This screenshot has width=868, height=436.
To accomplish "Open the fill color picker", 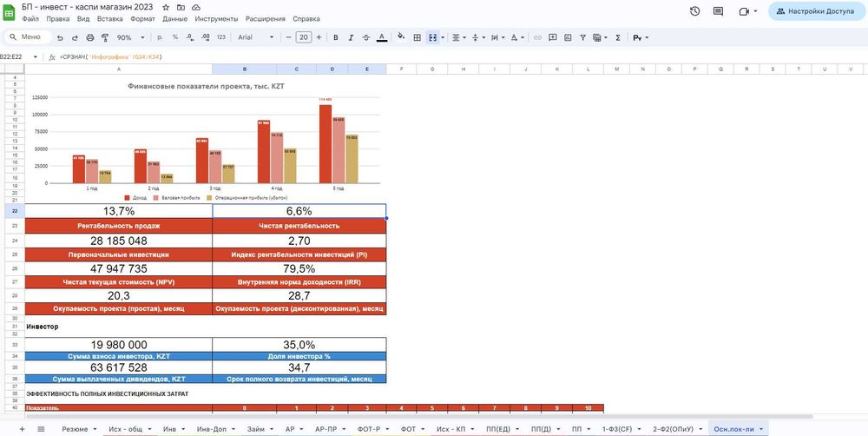I will point(401,37).
